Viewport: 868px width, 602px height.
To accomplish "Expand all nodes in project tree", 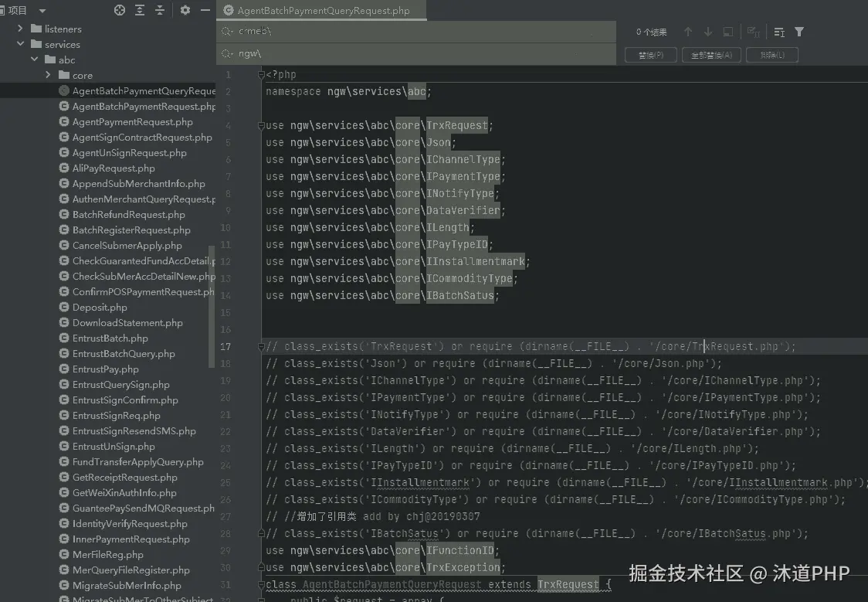I will tap(140, 10).
